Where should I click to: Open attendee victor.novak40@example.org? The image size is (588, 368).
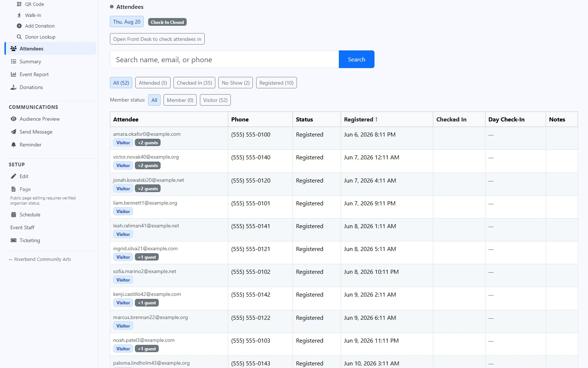click(146, 157)
